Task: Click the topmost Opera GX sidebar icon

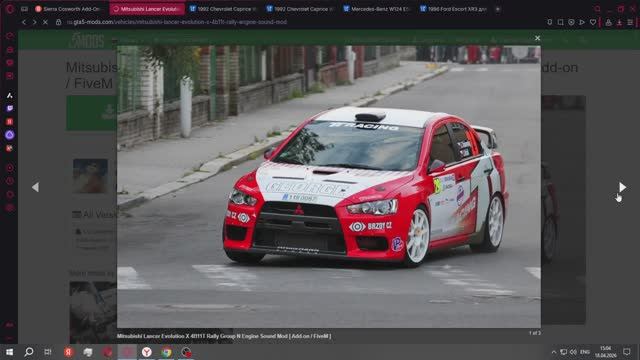Action: 10,36
